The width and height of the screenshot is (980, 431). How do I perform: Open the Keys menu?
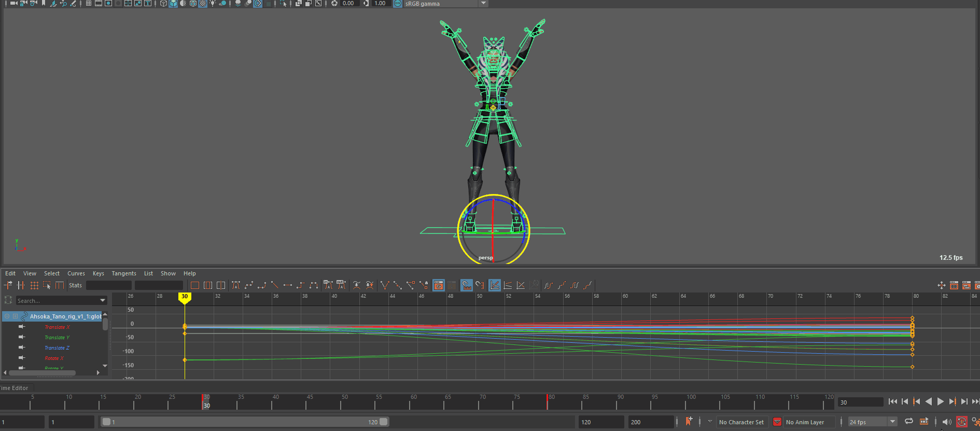[x=99, y=273]
